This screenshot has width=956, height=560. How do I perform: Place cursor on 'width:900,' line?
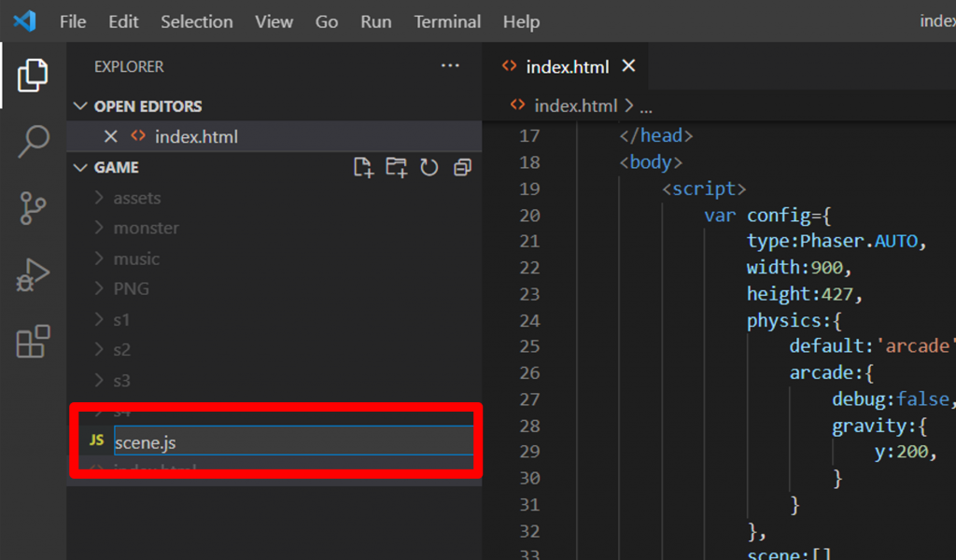[799, 267]
